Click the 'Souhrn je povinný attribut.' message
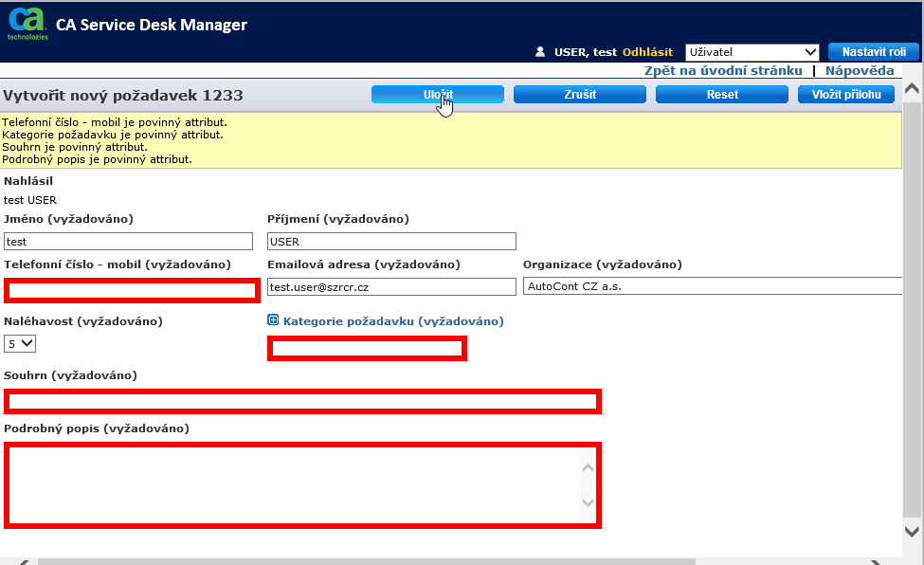Viewport: 924px width, 565px height. 75,147
